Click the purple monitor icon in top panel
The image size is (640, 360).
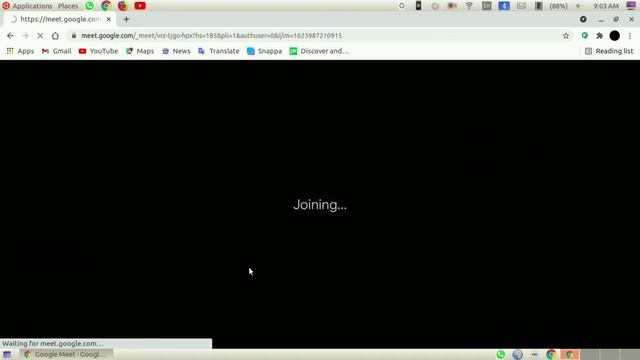click(631, 6)
